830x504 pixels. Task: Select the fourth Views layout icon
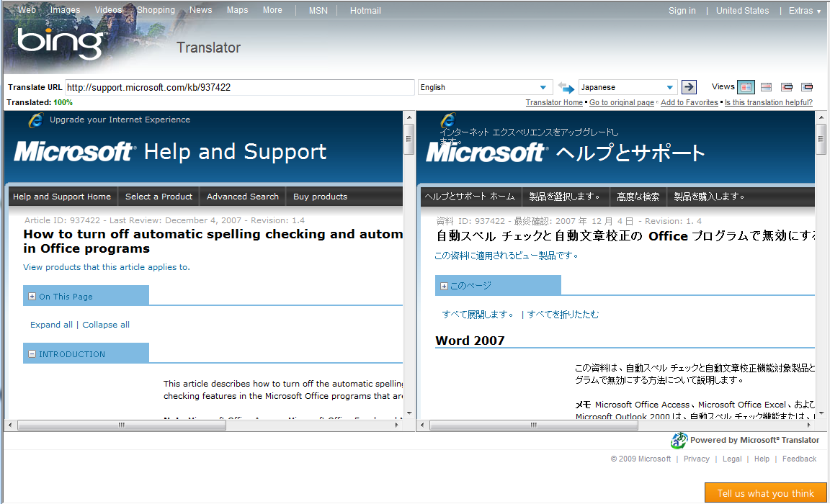click(807, 87)
